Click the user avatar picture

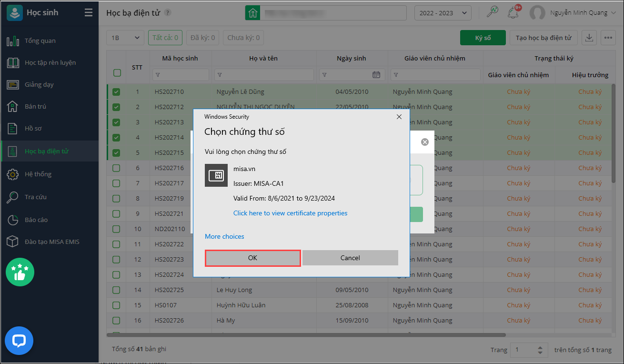[537, 13]
